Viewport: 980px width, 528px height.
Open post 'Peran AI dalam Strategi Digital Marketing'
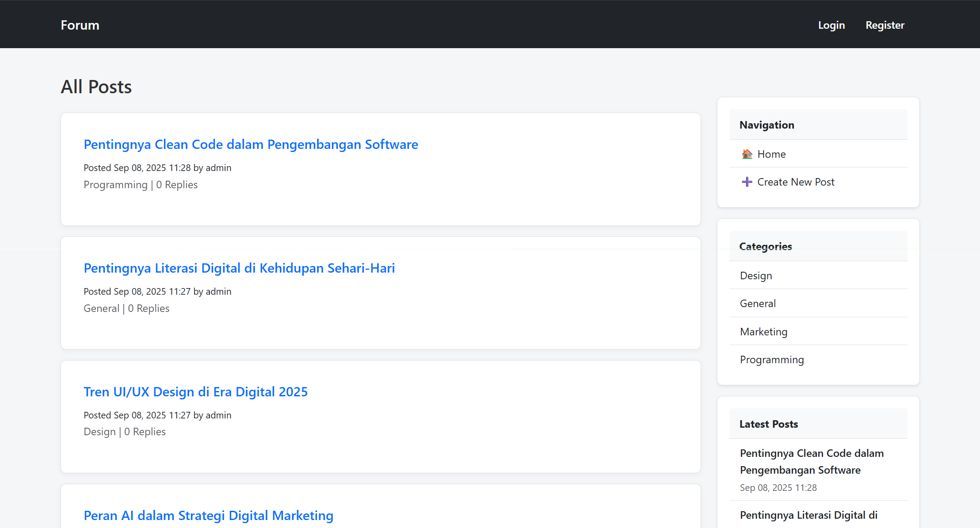coord(209,515)
